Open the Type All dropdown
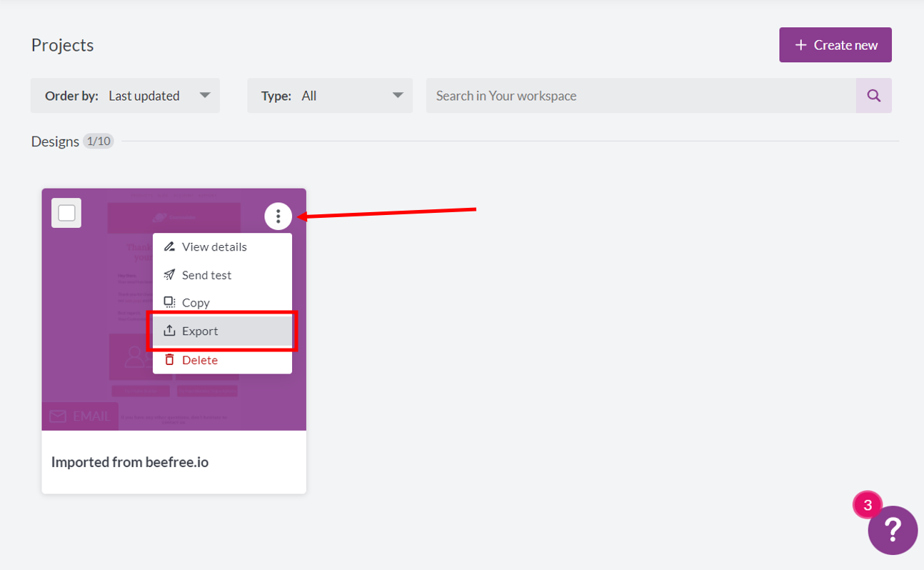The image size is (924, 570). coord(330,96)
